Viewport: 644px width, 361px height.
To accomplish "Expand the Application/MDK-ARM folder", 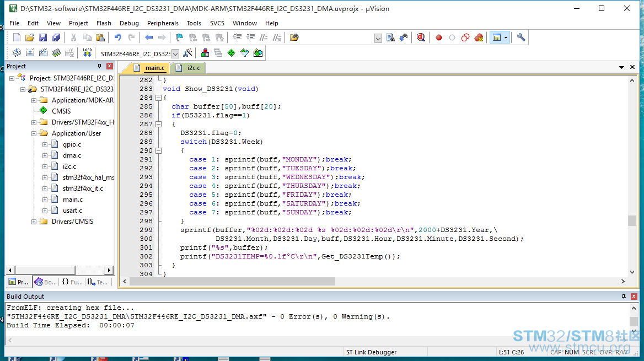I will tap(34, 100).
